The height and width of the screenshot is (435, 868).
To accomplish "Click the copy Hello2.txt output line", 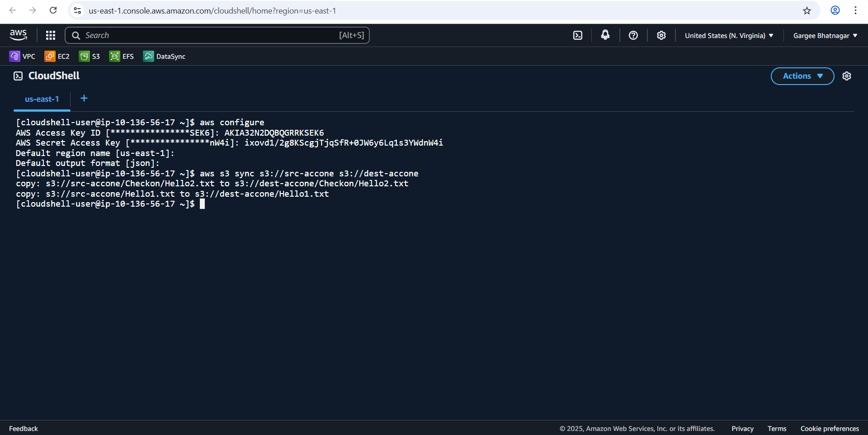I will tap(212, 184).
